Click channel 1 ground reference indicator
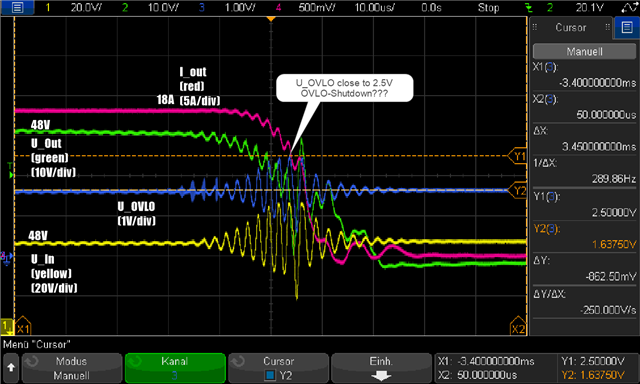The height and width of the screenshot is (384, 640). 7,326
